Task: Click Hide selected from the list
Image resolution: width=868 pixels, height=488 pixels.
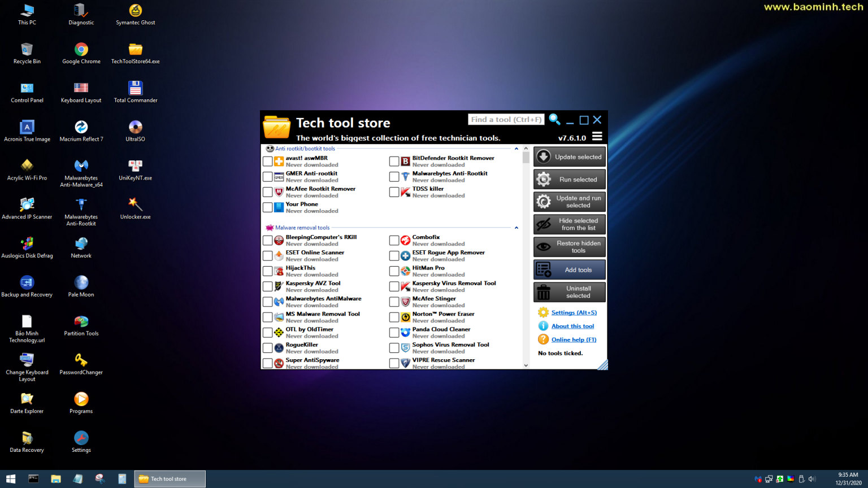Action: [570, 224]
